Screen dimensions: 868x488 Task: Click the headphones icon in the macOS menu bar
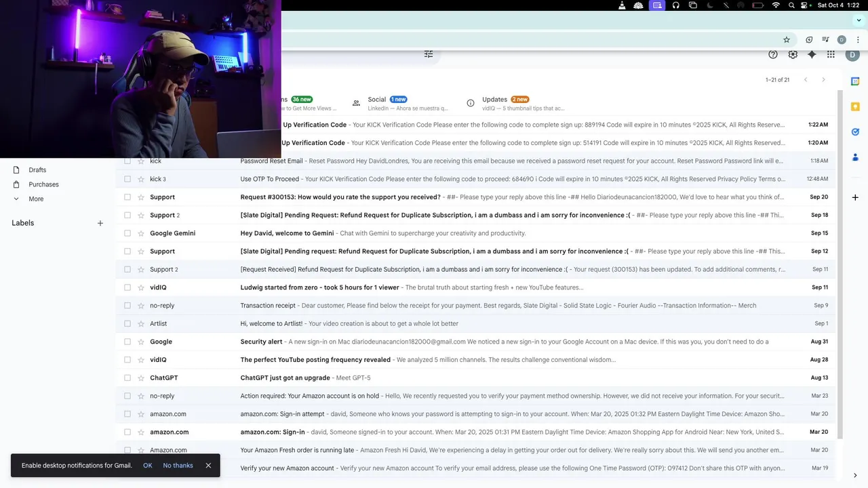pyautogui.click(x=675, y=5)
